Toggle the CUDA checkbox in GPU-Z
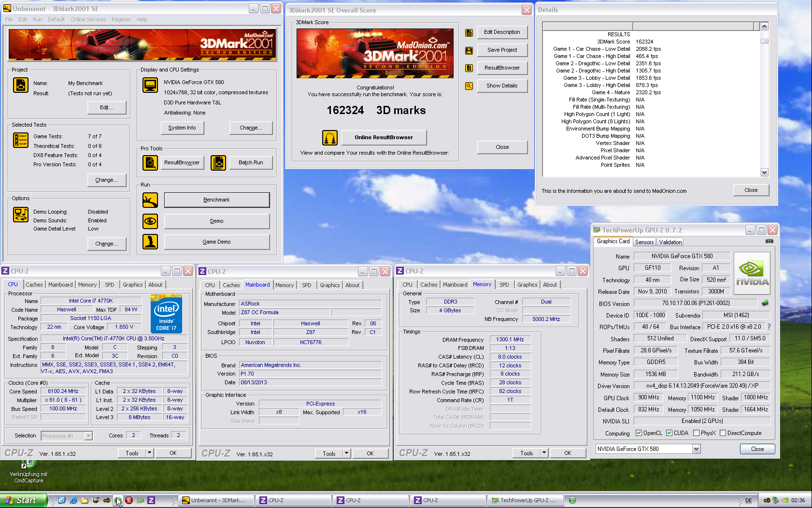Screen dimensions: 812x508 [x=669, y=433]
